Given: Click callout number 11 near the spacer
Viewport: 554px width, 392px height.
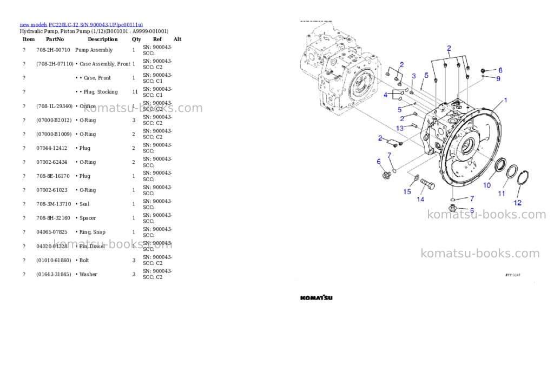Looking at the screenshot, I should click(502, 194).
